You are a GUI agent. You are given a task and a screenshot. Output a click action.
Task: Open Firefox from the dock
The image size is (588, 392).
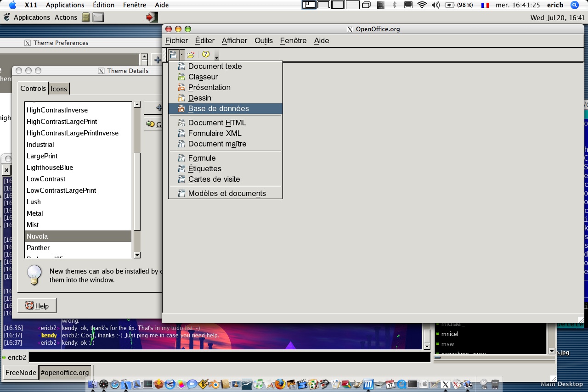pos(280,384)
